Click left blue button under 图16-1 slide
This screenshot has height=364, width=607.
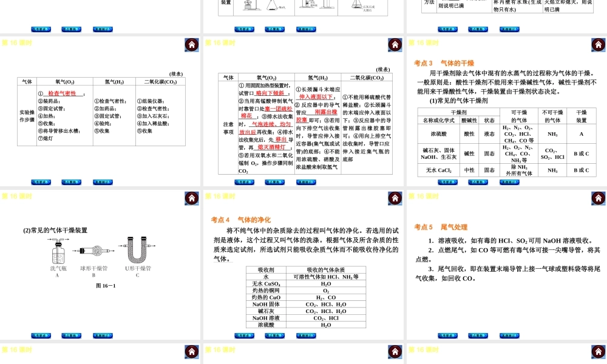(x=41, y=335)
